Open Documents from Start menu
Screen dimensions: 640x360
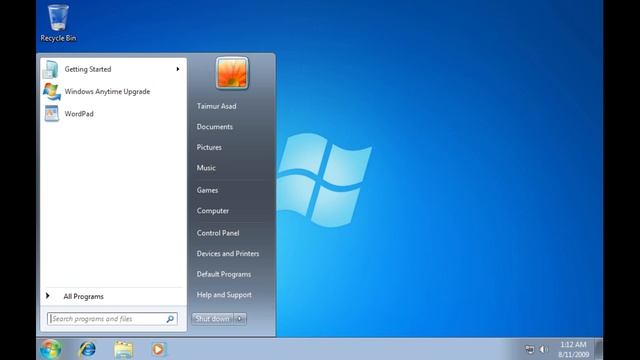click(x=215, y=127)
